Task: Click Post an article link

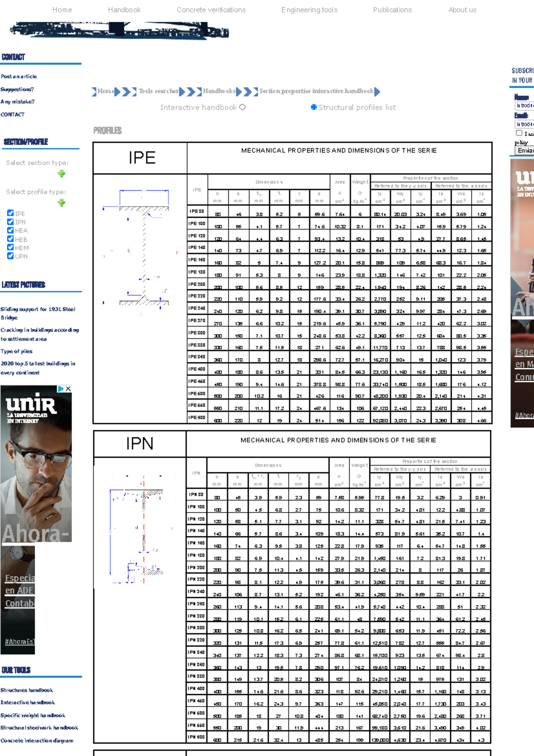Action: [19, 77]
